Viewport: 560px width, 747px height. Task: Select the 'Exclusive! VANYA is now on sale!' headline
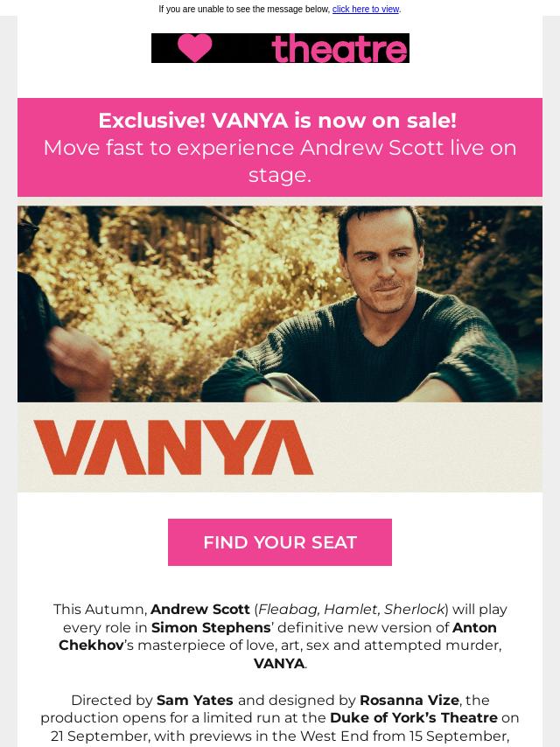tap(278, 121)
